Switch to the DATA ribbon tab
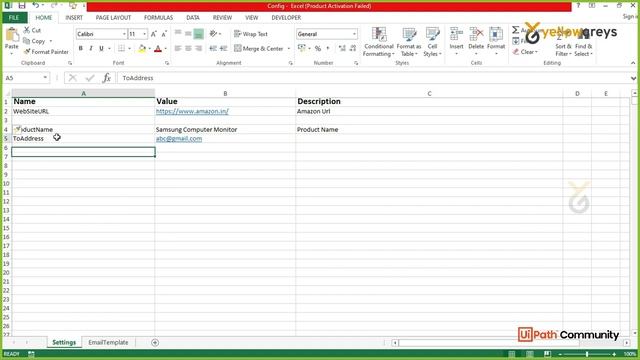Screen dimensions: 640x360 193,18
